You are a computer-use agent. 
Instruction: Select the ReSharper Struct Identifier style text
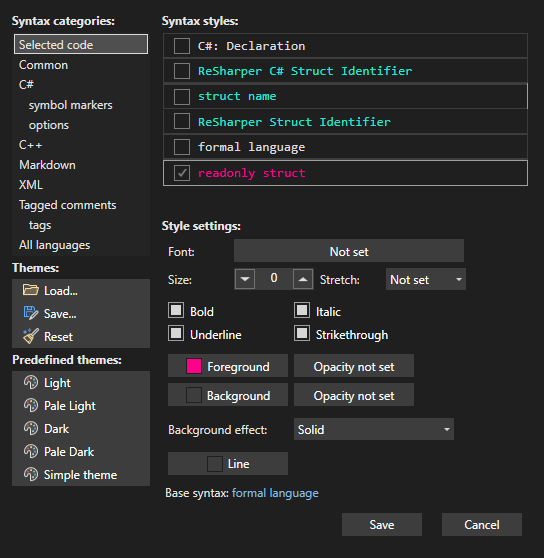[x=294, y=122]
